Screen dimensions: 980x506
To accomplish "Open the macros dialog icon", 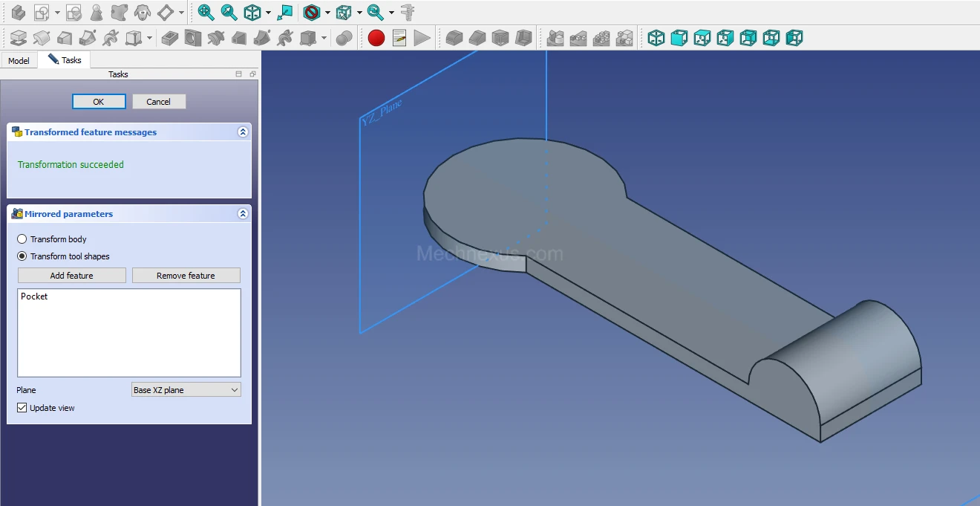I will (399, 38).
